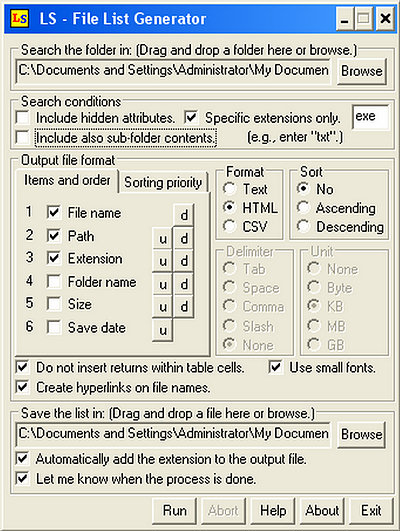400x531 pixels.
Task: Check the Folder name item
Action: [x=54, y=281]
